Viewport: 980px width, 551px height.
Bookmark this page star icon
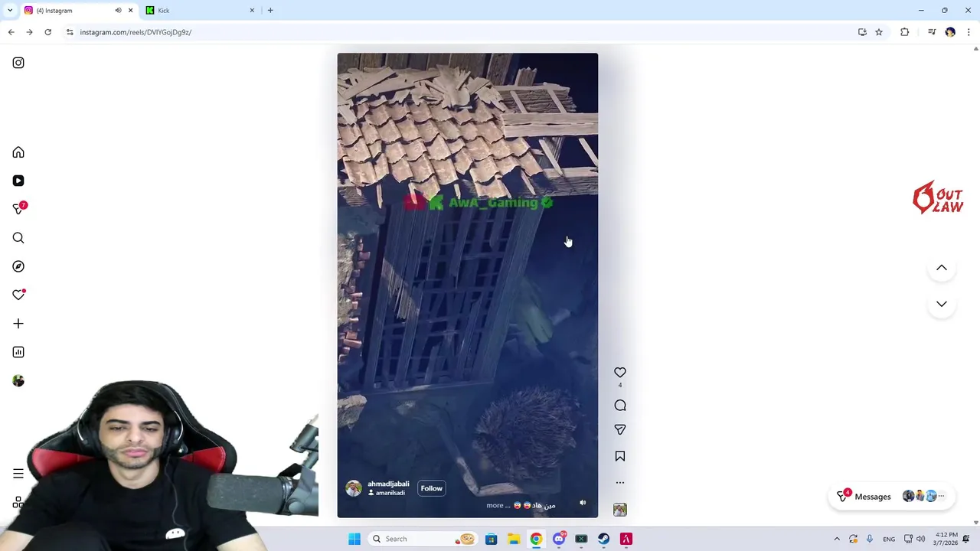tap(879, 32)
